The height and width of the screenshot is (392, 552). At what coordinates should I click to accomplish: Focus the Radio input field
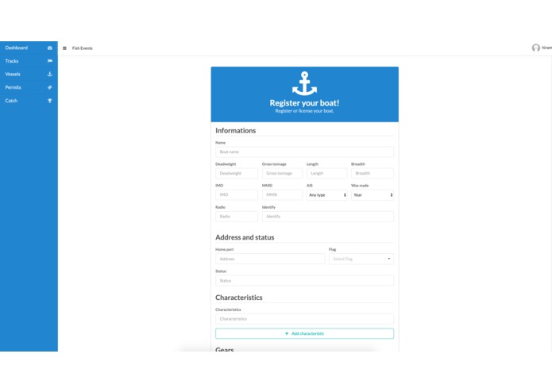click(x=237, y=217)
